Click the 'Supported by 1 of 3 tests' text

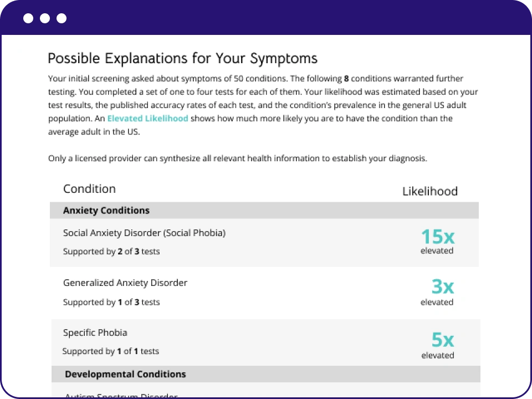[x=111, y=302]
